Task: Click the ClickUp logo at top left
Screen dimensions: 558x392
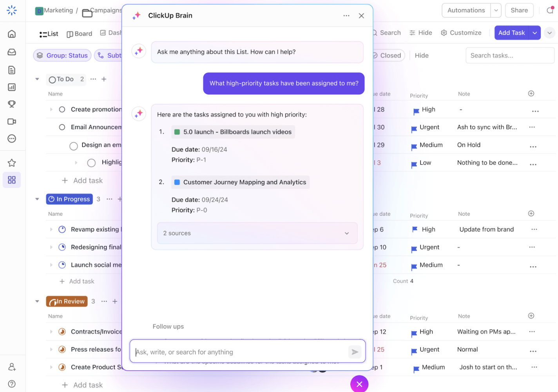Action: pyautogui.click(x=12, y=10)
